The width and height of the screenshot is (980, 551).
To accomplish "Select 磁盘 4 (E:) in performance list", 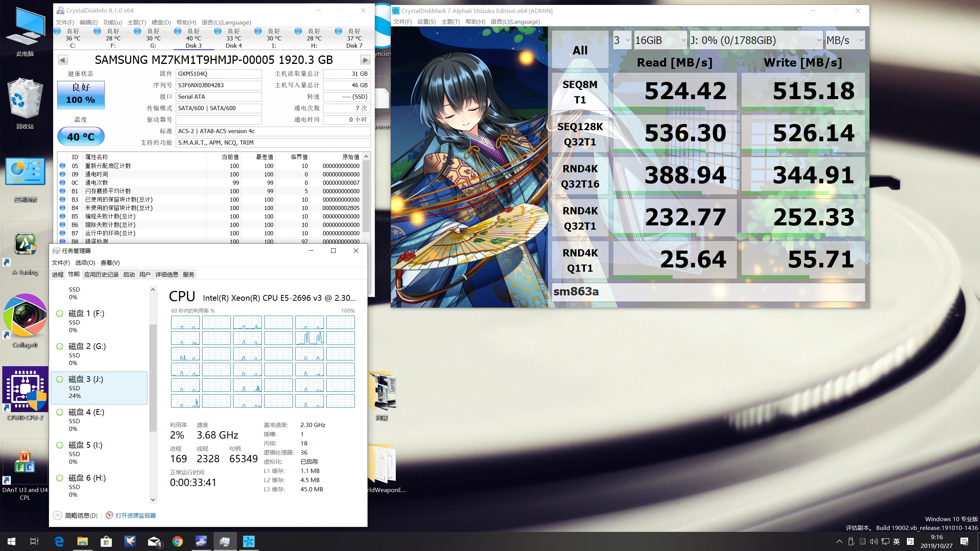I will point(99,420).
